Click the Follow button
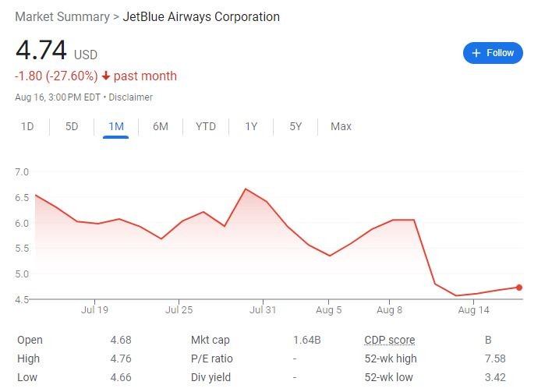Screen dimensions: 559x392 tap(493, 53)
